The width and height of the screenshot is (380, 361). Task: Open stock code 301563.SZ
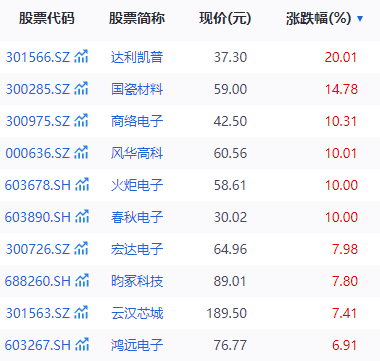38,313
